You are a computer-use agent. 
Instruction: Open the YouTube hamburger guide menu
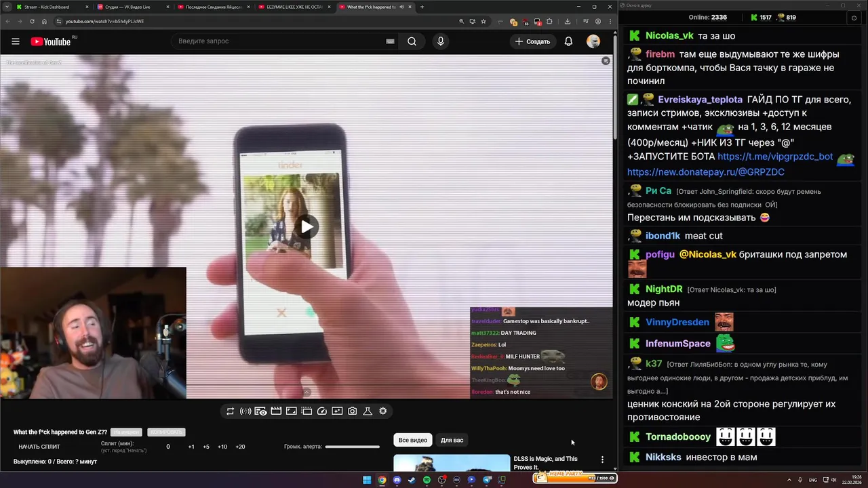[x=15, y=41]
